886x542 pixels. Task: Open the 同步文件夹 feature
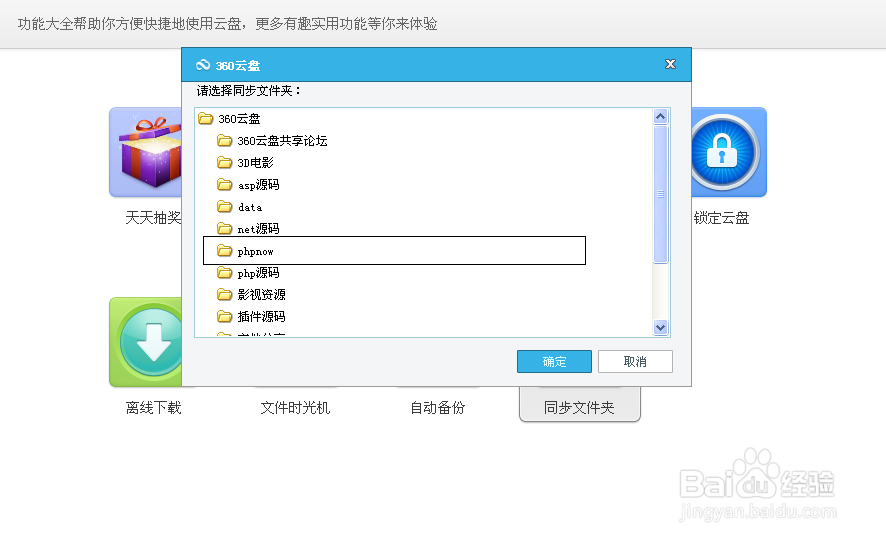tap(579, 407)
